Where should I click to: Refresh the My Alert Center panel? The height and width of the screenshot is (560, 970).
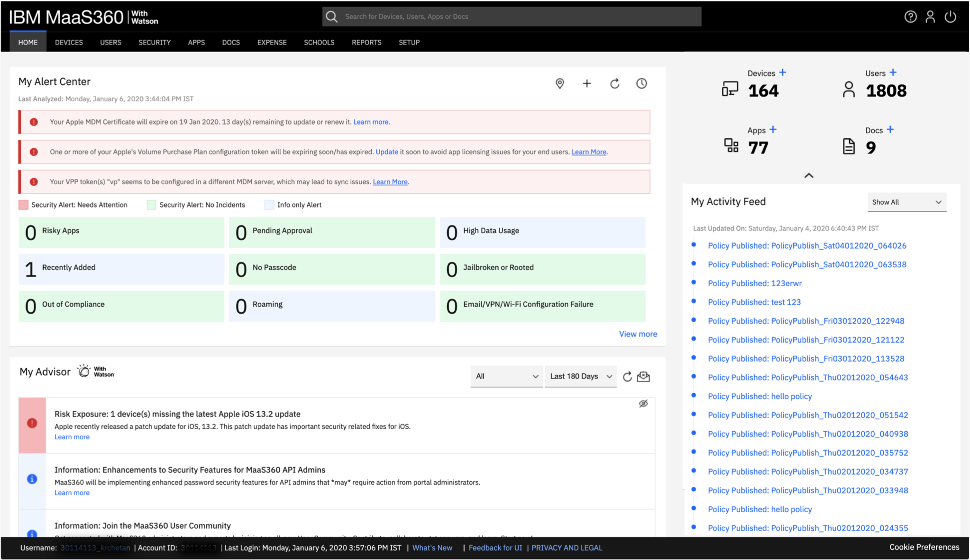tap(614, 83)
